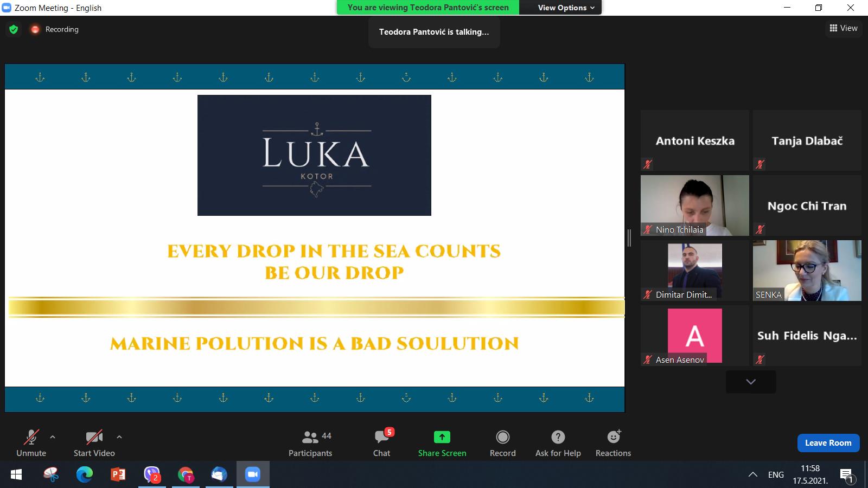The image size is (868, 488).
Task: Click the muted mic icon on Suh Fidelis tile
Action: tap(760, 359)
